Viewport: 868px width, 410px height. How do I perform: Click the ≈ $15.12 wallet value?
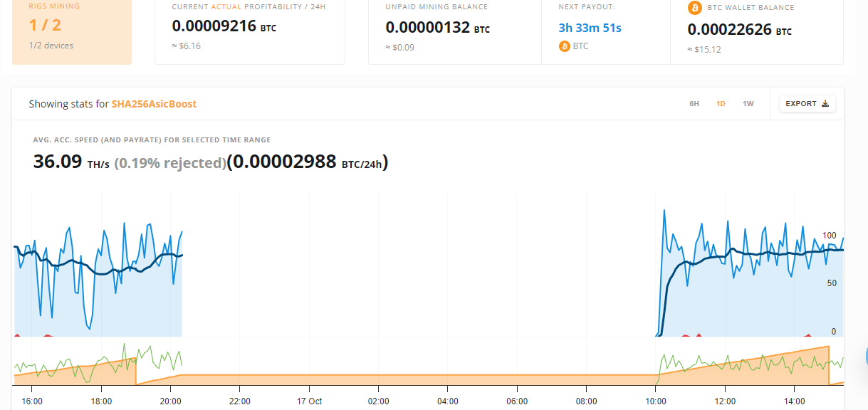click(704, 50)
